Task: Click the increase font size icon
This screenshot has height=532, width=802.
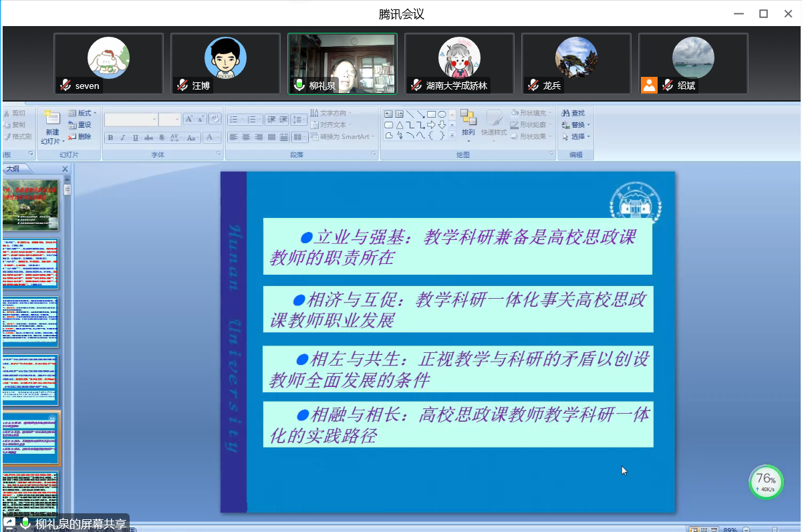Action: pyautogui.click(x=189, y=119)
